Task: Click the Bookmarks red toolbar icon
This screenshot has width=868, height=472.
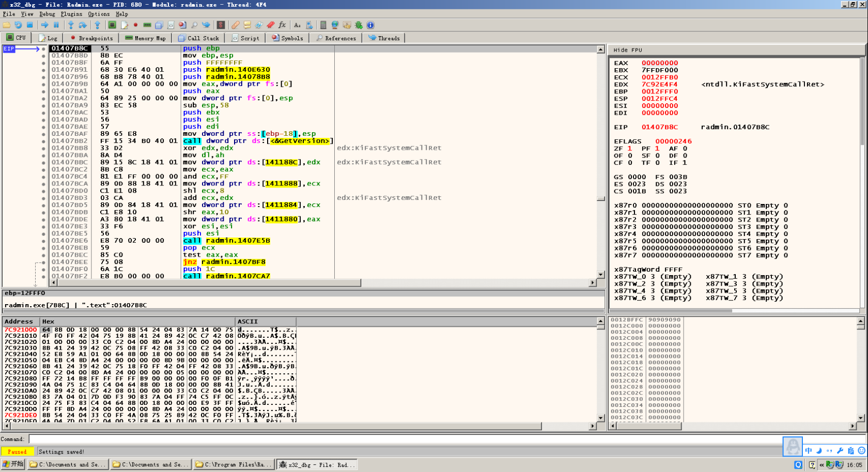Action: coord(271,25)
